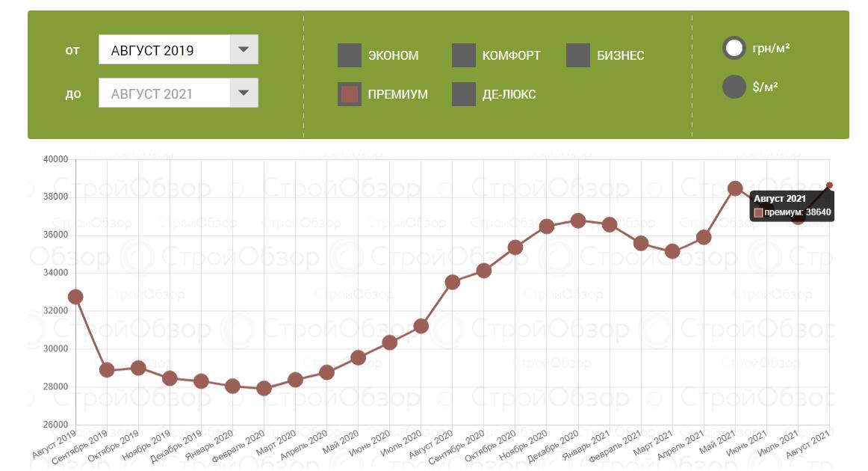Image resolution: width=868 pixels, height=471 pixels.
Task: Click the Март 2021 data point
Action: pyautogui.click(x=672, y=252)
